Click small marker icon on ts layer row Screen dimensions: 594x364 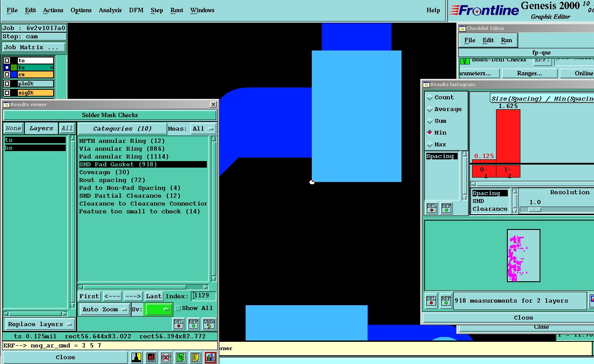tap(51, 68)
